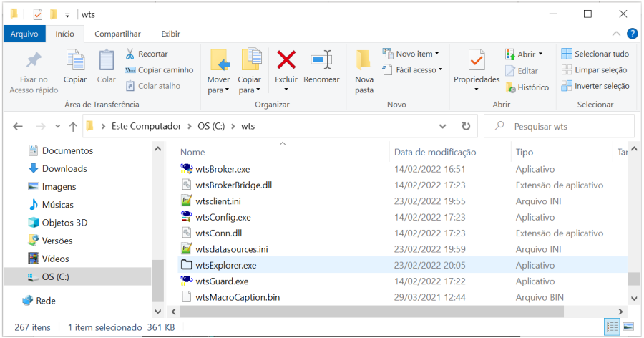This screenshot has width=644, height=338.
Task: Create a Nova pasta
Action: (364, 72)
